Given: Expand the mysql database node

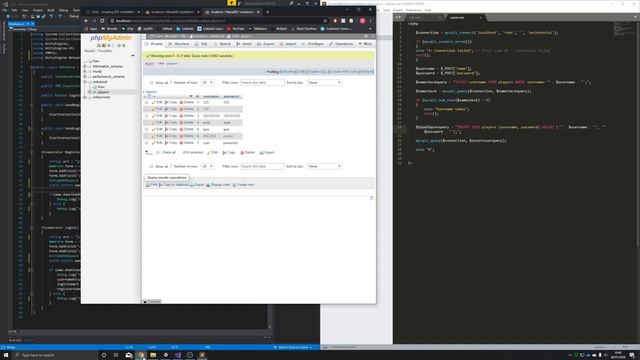Looking at the screenshot, I should point(85,71).
